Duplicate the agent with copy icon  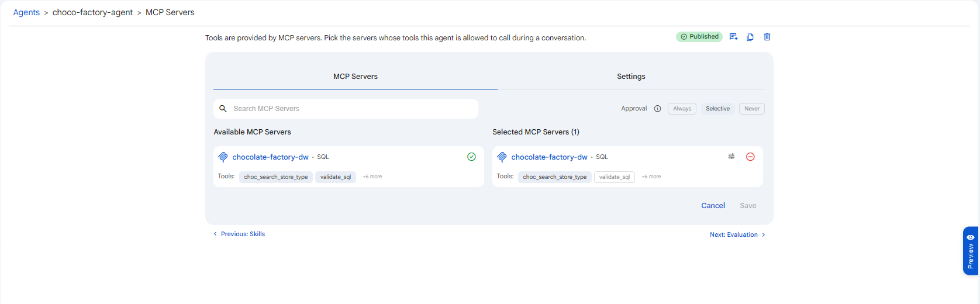point(750,37)
